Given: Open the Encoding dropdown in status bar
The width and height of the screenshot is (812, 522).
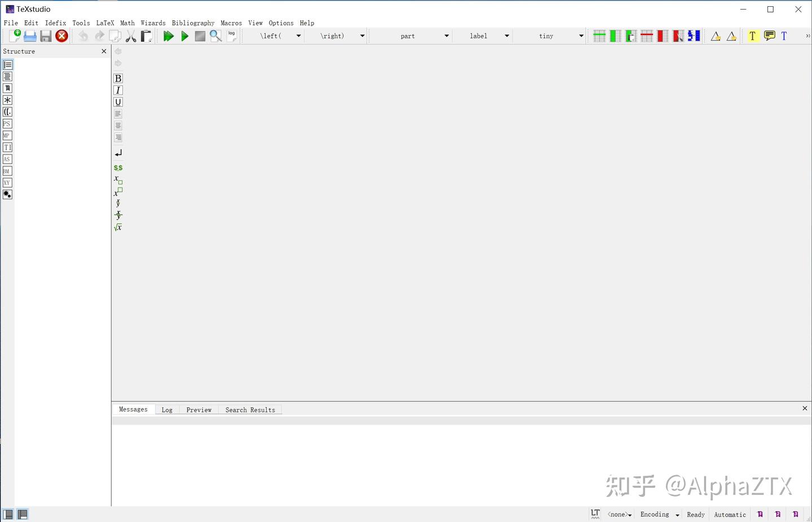Looking at the screenshot, I should (659, 514).
